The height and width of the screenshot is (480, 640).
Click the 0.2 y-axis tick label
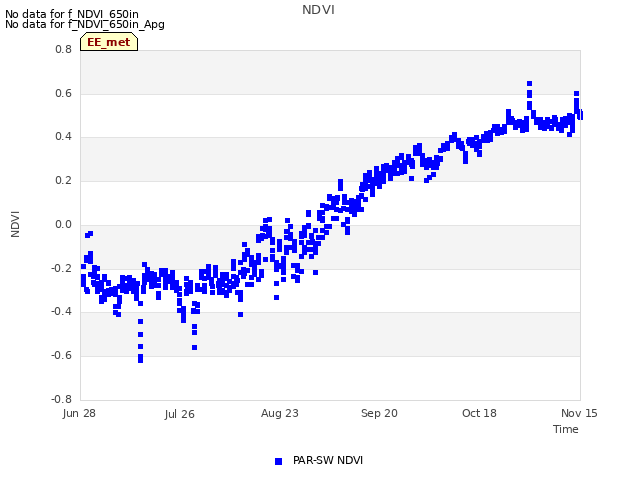point(63,180)
